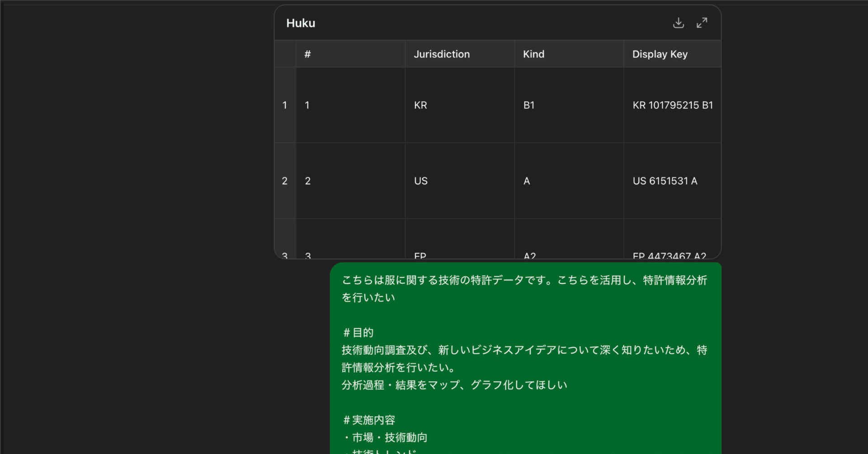Select row number 1 in the table
Viewport: 868px width, 454px height.
(285, 105)
